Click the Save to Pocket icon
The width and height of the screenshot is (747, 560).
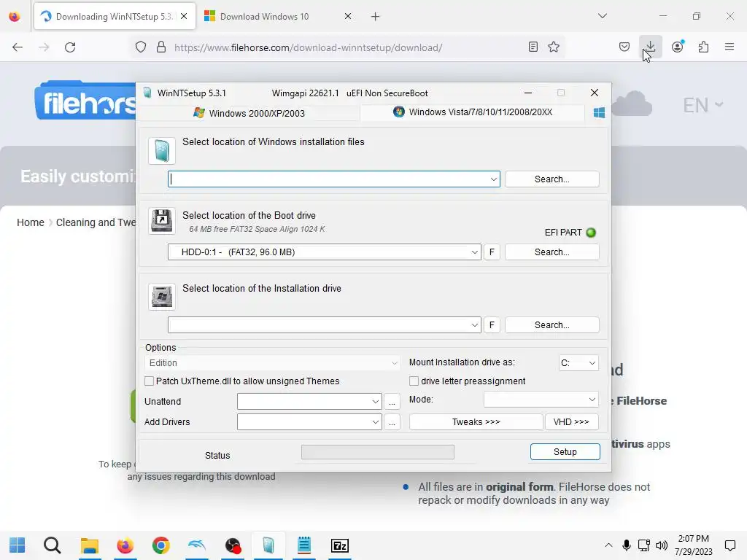coord(624,47)
